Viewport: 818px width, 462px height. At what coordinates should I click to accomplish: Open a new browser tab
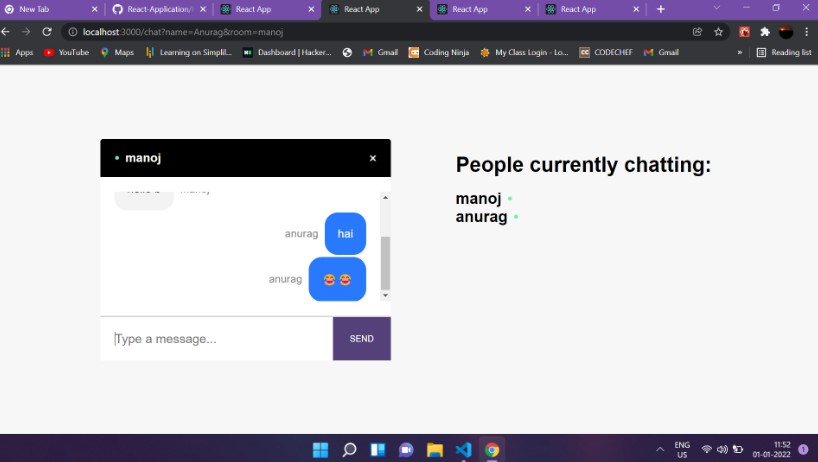point(660,9)
